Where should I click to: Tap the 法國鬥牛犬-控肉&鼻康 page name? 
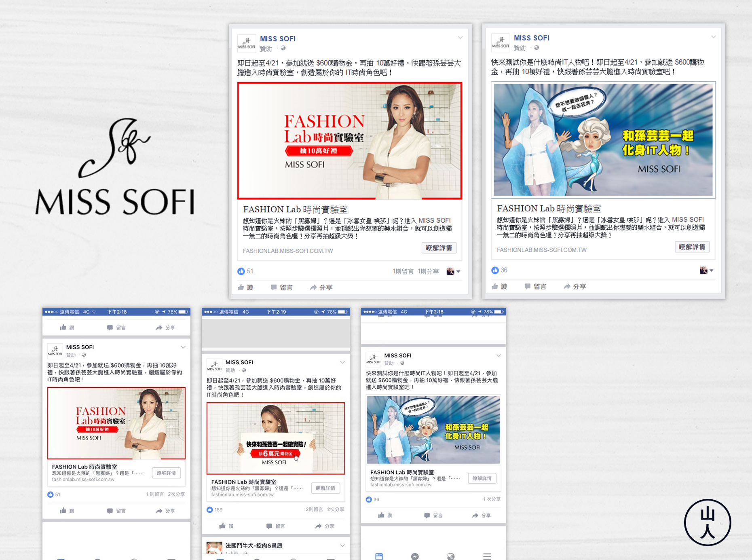[x=254, y=545]
